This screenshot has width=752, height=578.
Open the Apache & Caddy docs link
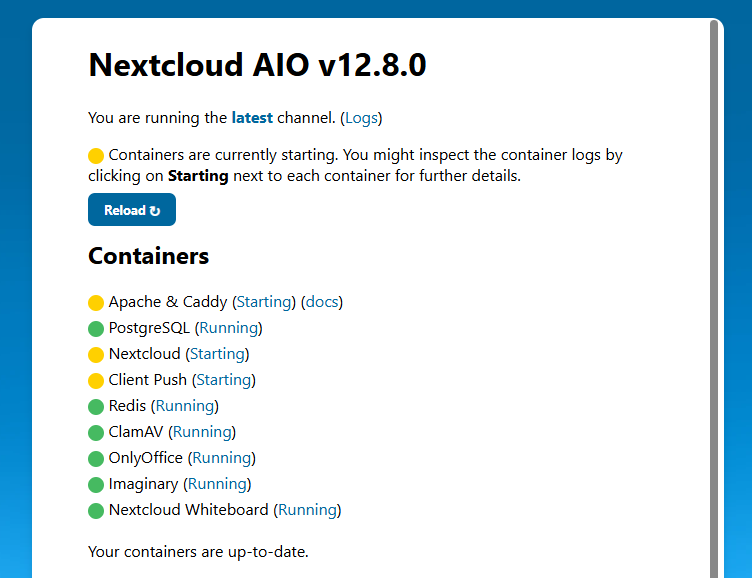coord(322,302)
